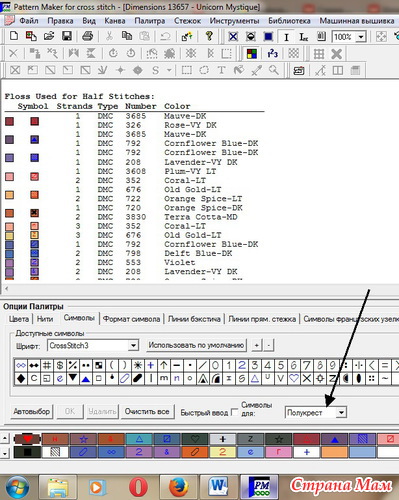Image resolution: width=399 pixels, height=500 pixels.
Task: Switch to the 'Нити' tab
Action: [x=45, y=319]
